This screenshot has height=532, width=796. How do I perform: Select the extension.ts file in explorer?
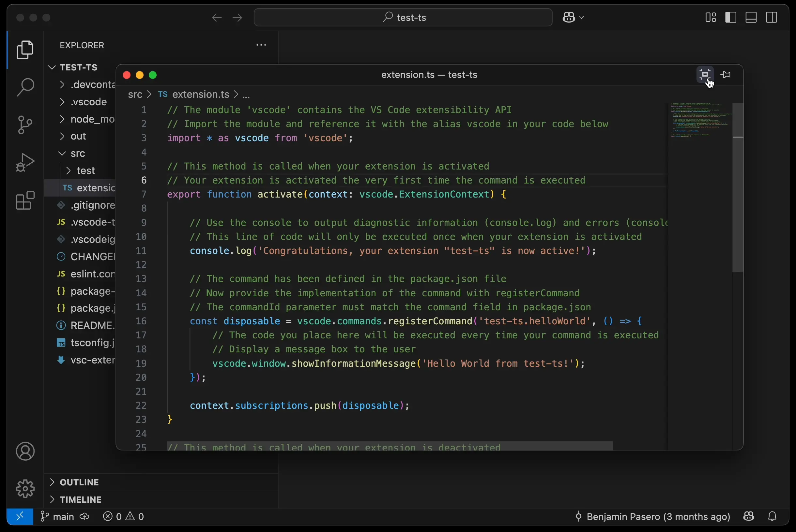(80, 188)
